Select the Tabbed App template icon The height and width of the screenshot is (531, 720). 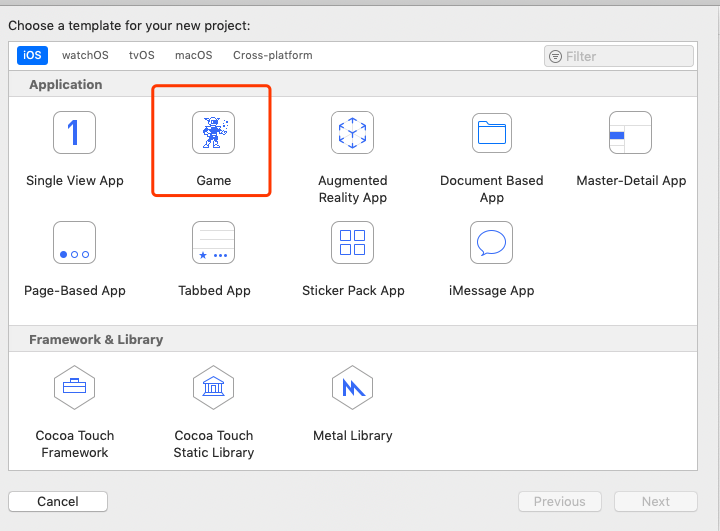coord(214,243)
